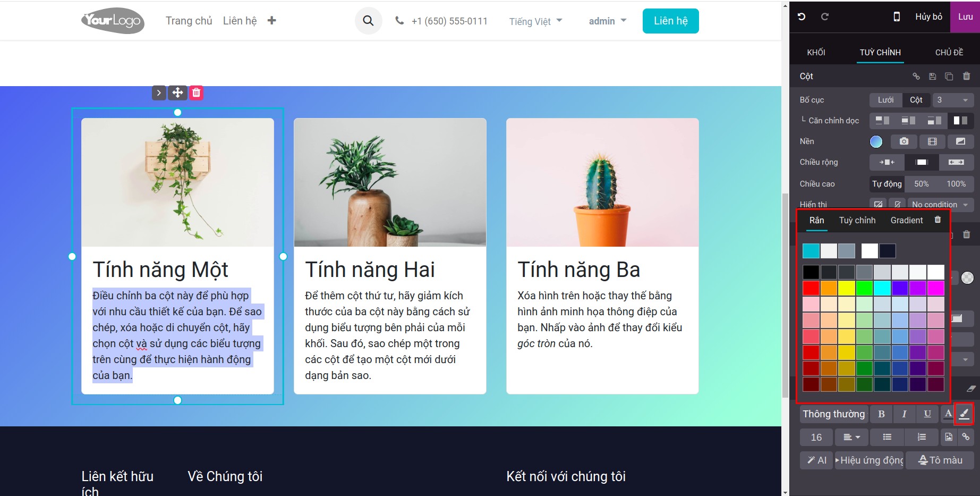Toggle numbered list formatting

(921, 437)
